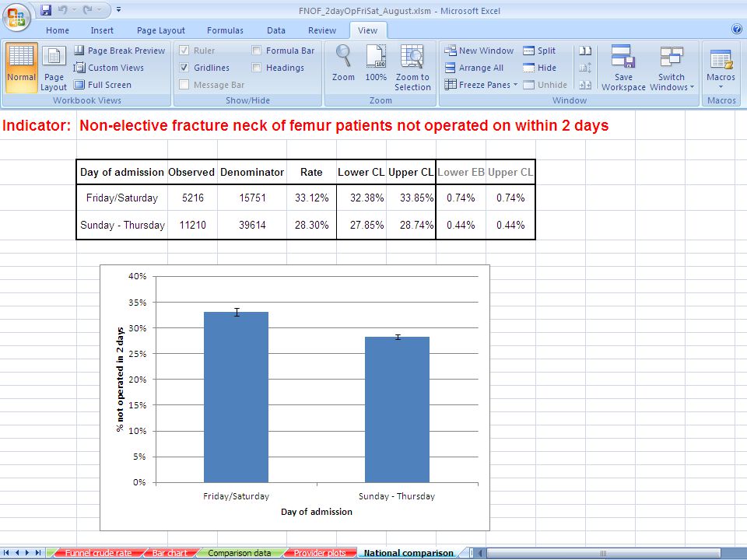Screen dimensions: 747x560
Task: Switch to Bar chart sheet
Action: 170,553
